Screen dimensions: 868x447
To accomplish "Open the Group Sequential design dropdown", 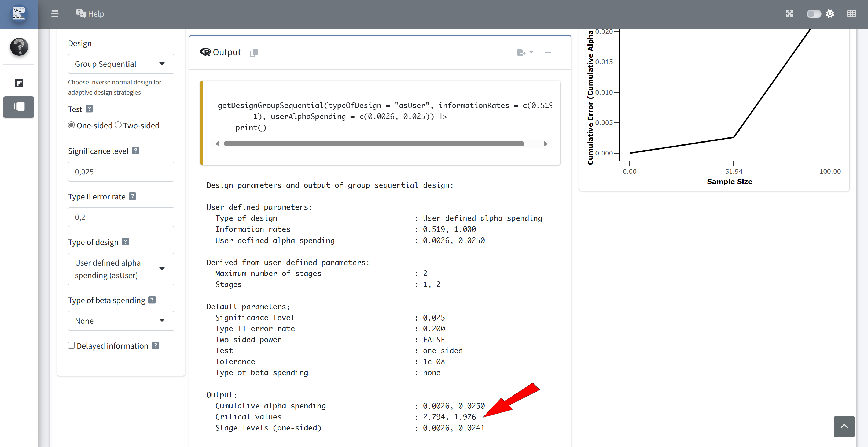I will [x=121, y=64].
